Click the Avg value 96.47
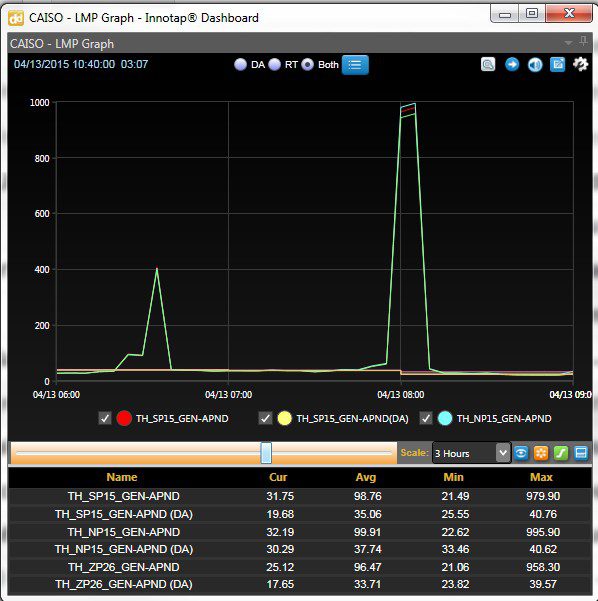Image resolution: width=598 pixels, height=601 pixels. [368, 567]
